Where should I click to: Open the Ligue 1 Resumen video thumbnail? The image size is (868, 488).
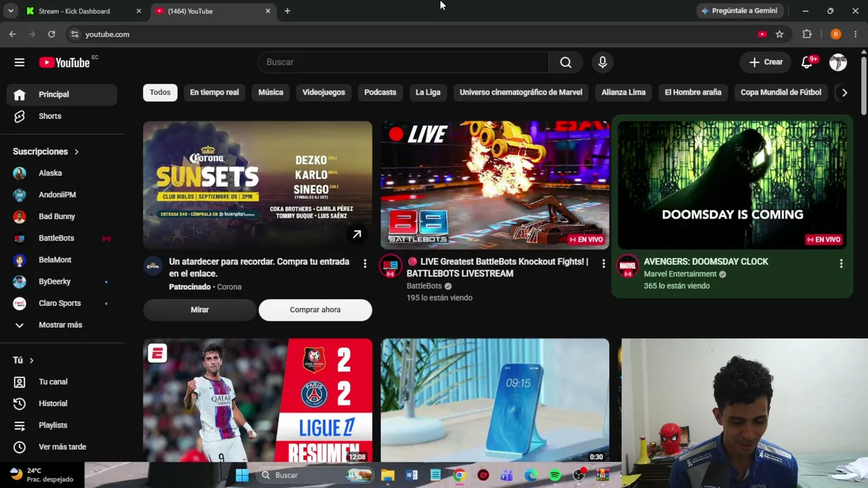[x=258, y=400]
